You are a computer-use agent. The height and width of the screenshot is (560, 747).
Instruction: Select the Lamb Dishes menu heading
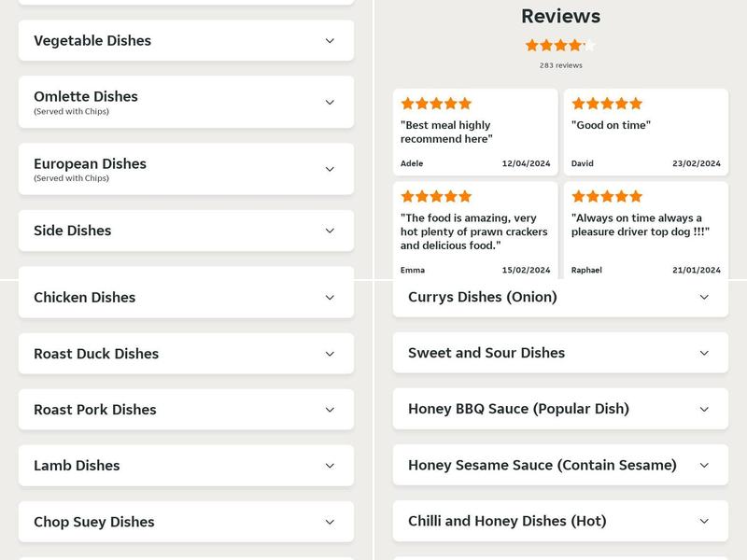pyautogui.click(x=77, y=466)
